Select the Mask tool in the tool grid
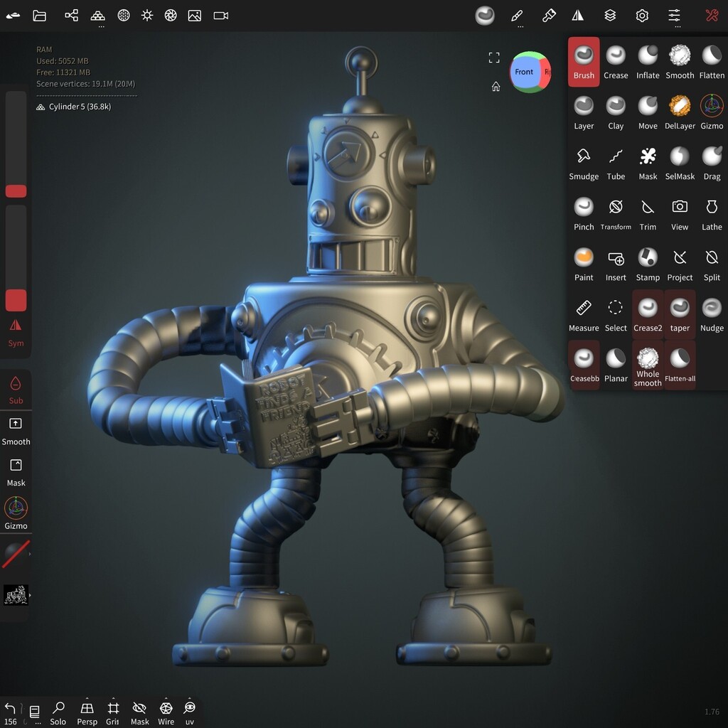 click(648, 164)
